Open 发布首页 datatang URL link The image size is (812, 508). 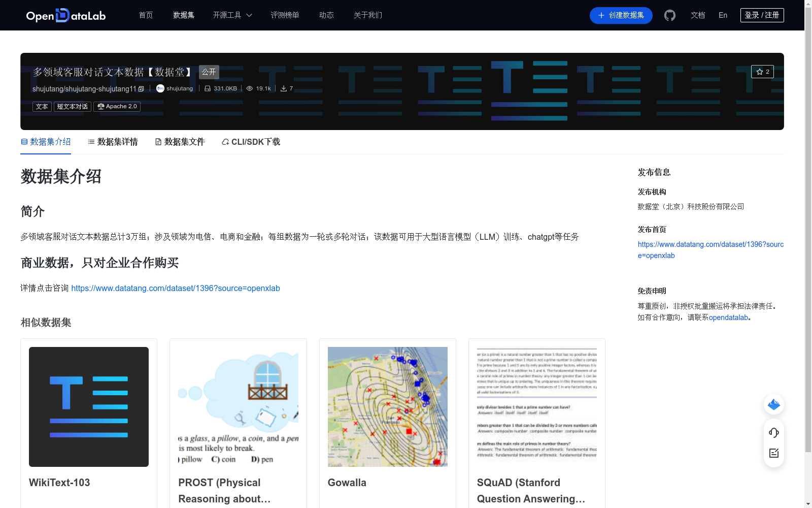coord(710,250)
